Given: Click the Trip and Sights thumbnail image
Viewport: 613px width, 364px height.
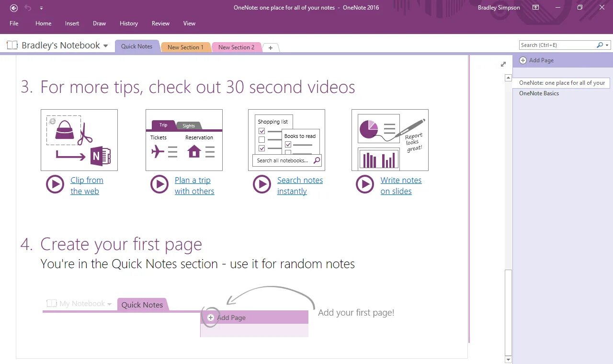Looking at the screenshot, I should point(184,140).
